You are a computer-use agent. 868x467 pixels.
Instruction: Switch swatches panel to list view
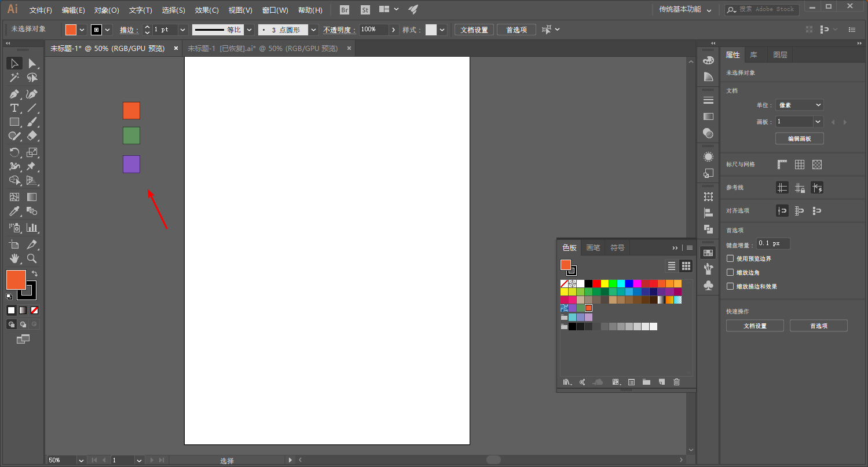[672, 266]
